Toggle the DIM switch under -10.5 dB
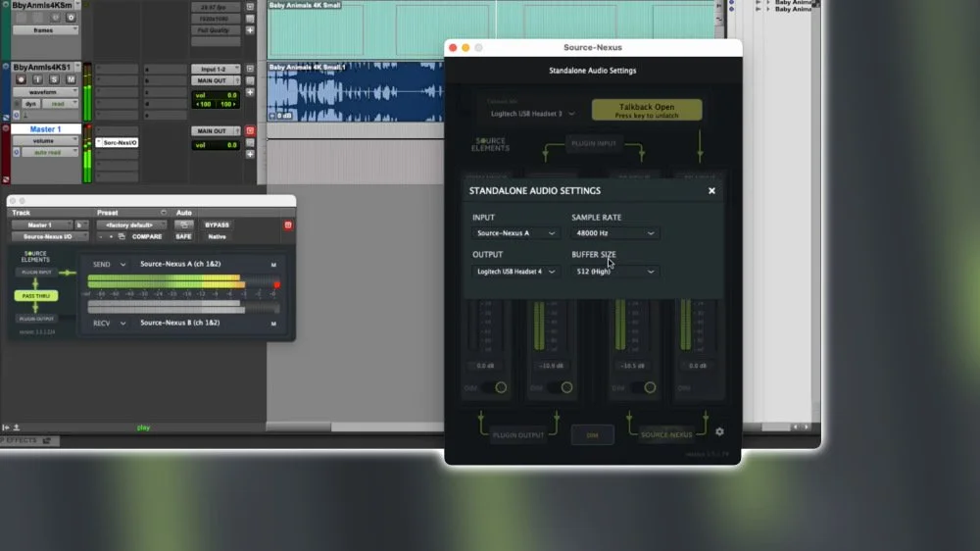 click(643, 388)
